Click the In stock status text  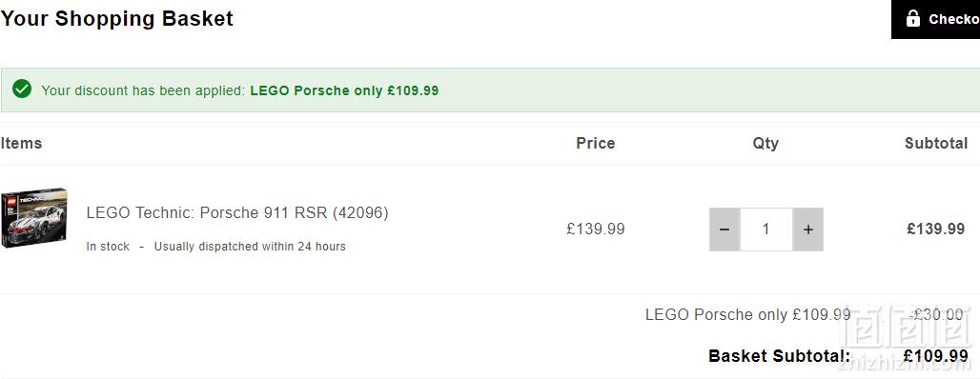tap(108, 247)
